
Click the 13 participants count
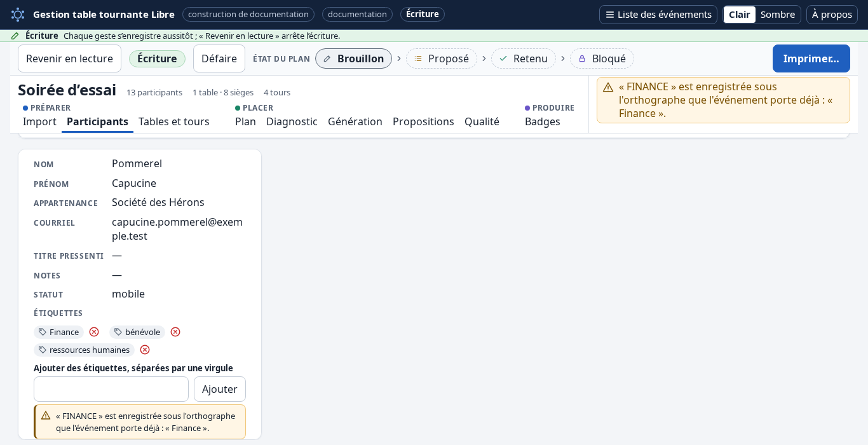pos(154,92)
